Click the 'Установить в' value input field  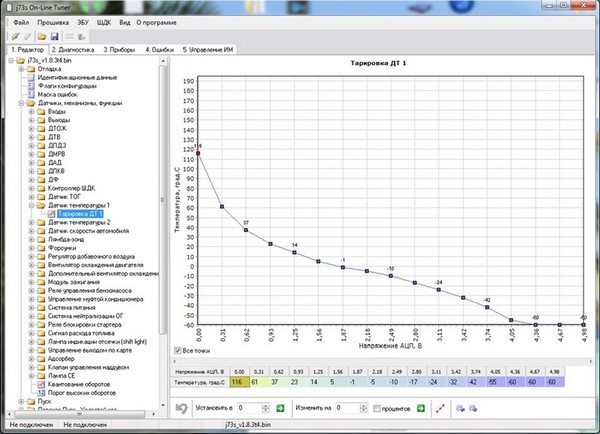point(249,408)
